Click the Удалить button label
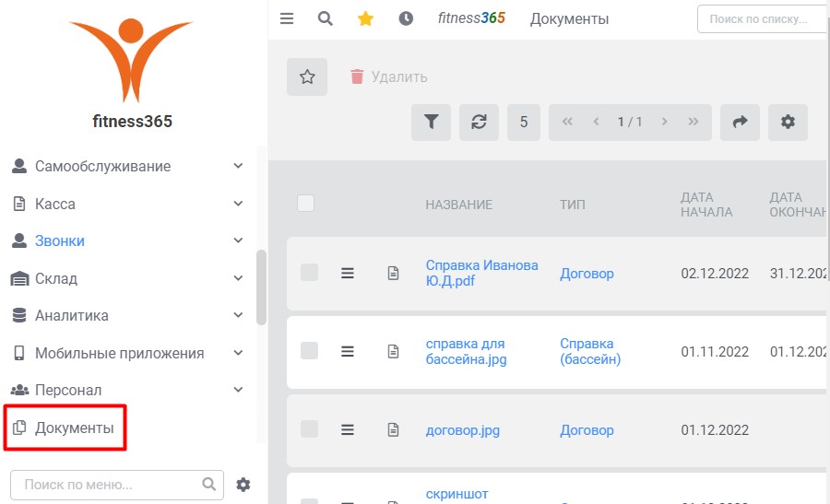This screenshot has width=830, height=504. 399,76
